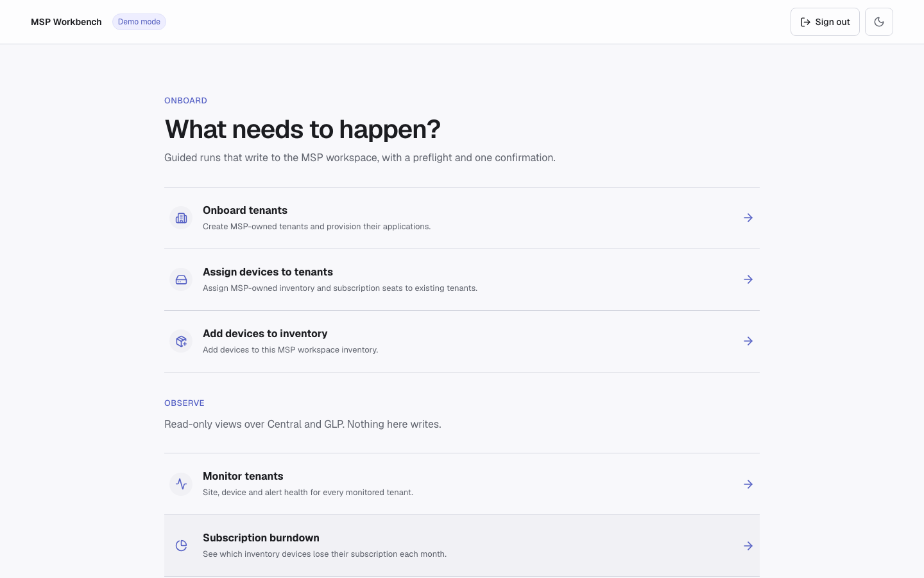Viewport: 924px width, 578px height.
Task: Click the Onboard tenants building icon
Action: (x=181, y=218)
